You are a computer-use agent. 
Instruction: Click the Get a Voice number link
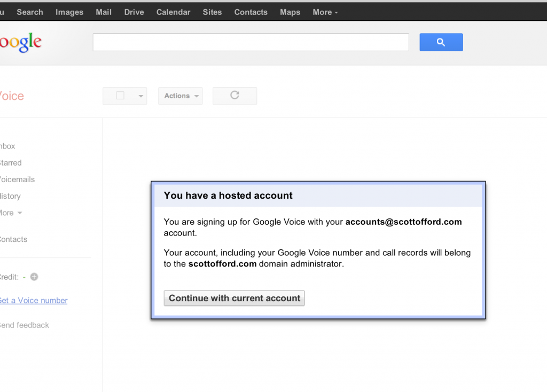pyautogui.click(x=34, y=301)
